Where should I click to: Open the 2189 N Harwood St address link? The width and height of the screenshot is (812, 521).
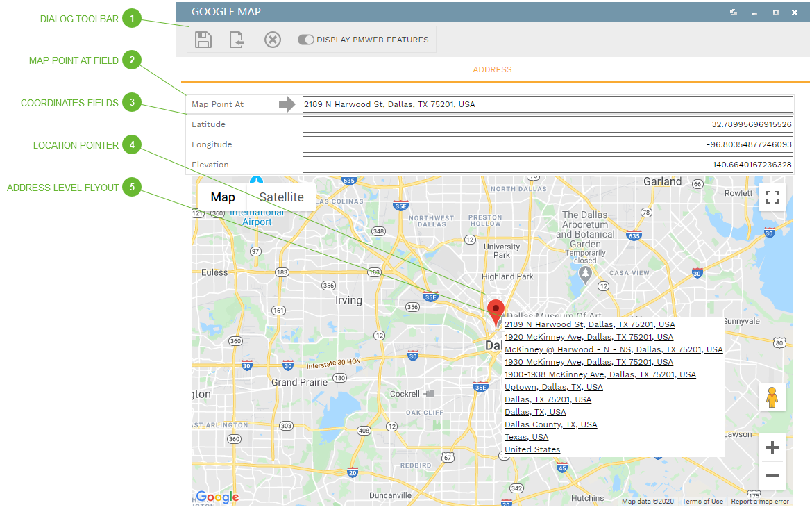(x=590, y=324)
